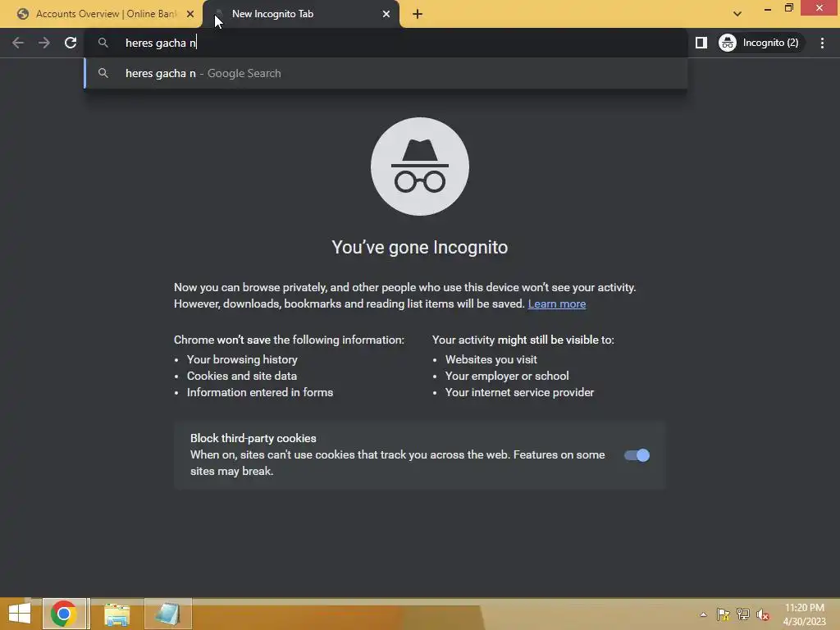The image size is (840, 630).
Task: Open a new tab with plus button
Action: point(418,14)
